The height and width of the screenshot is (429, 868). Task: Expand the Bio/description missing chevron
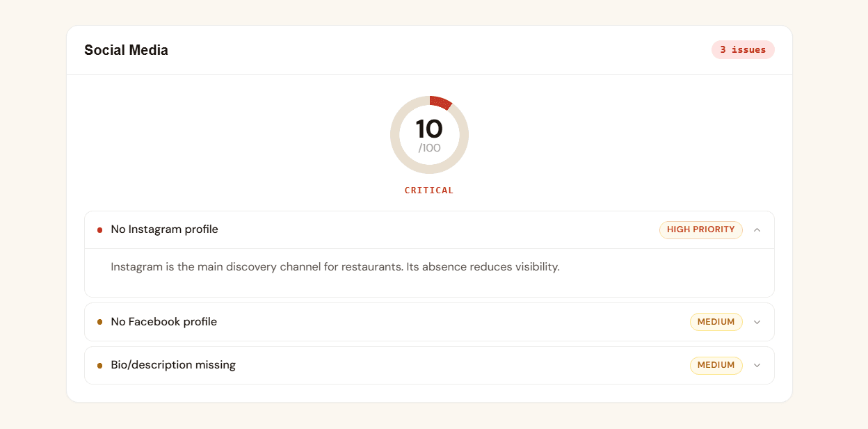point(757,365)
